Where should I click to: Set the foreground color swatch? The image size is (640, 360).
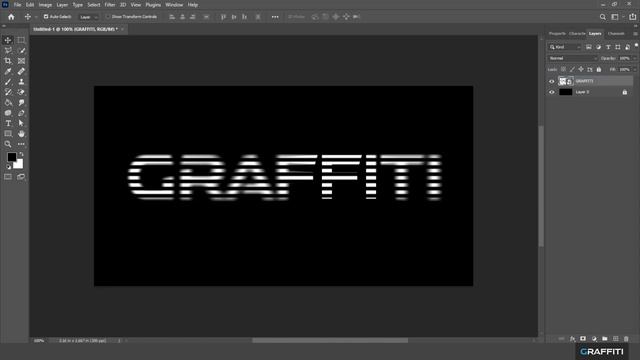[11, 157]
